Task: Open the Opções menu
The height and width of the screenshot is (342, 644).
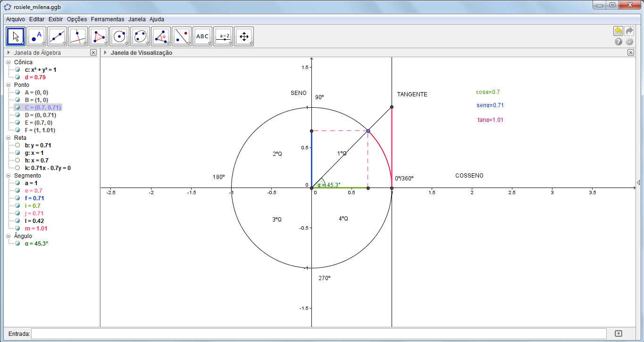Action: pyautogui.click(x=77, y=19)
